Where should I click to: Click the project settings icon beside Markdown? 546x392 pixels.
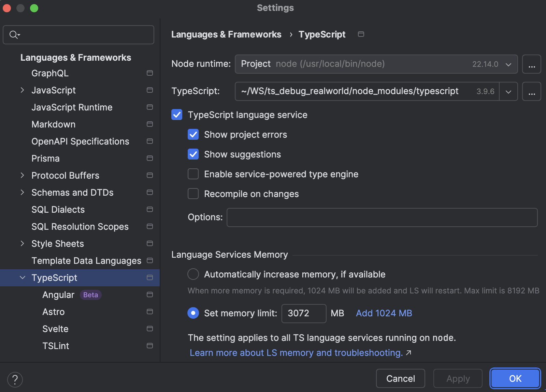[149, 124]
